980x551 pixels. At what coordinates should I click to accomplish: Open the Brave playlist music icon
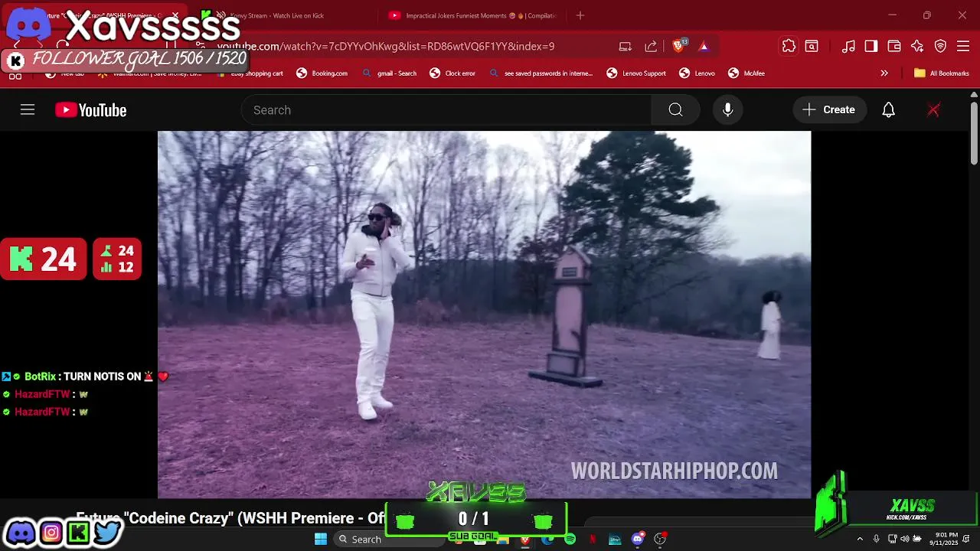point(848,47)
